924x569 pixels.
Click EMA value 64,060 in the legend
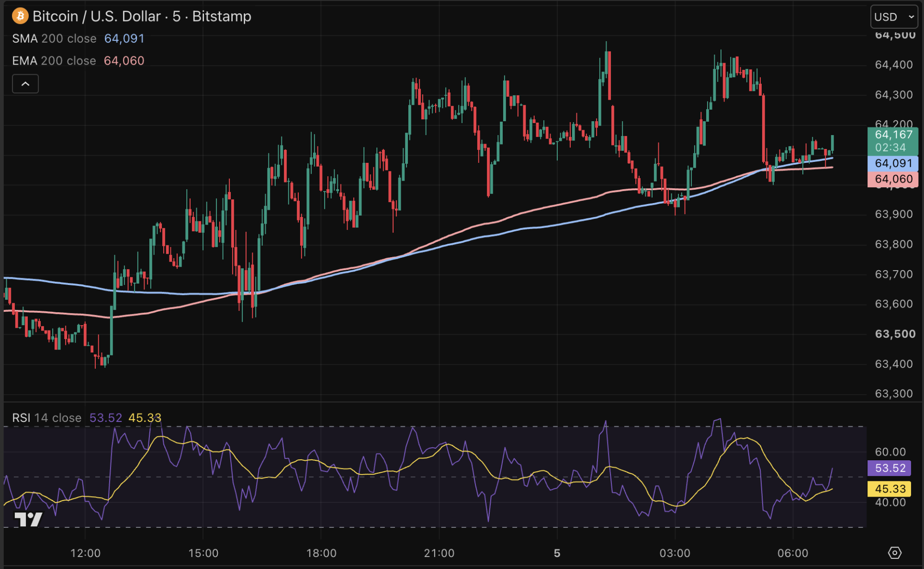click(x=124, y=61)
